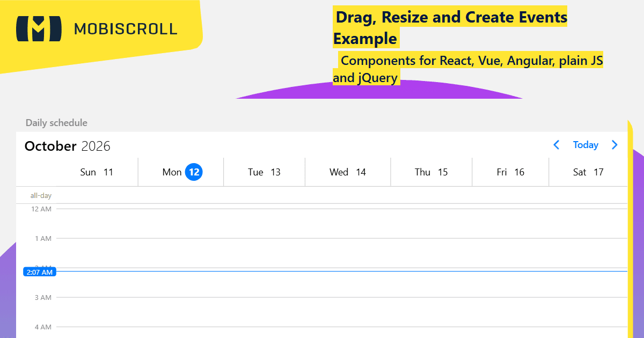644x338 pixels.
Task: Go to next week arrow
Action: pyautogui.click(x=615, y=145)
